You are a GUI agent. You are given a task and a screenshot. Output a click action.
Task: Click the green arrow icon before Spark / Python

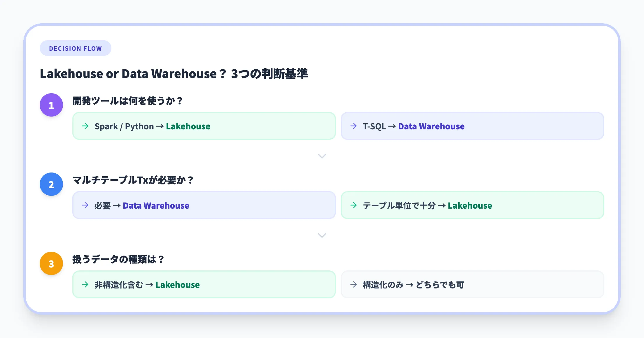click(x=85, y=126)
